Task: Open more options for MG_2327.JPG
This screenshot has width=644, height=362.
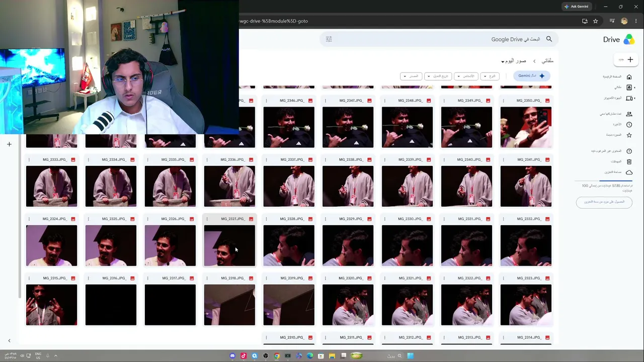Action: click(207, 219)
